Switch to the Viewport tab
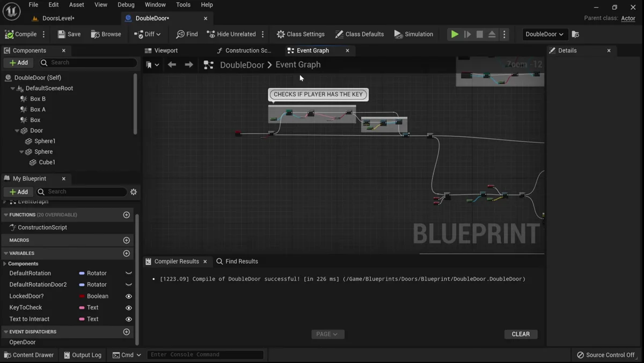This screenshot has width=644, height=363. (161, 50)
